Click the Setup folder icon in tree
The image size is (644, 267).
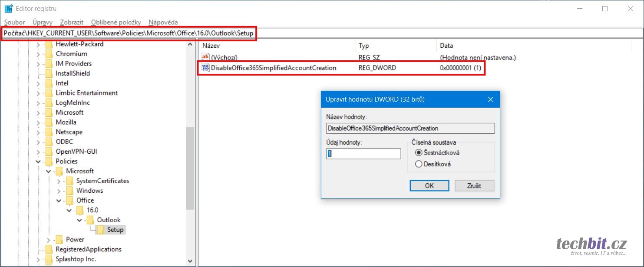[100, 230]
